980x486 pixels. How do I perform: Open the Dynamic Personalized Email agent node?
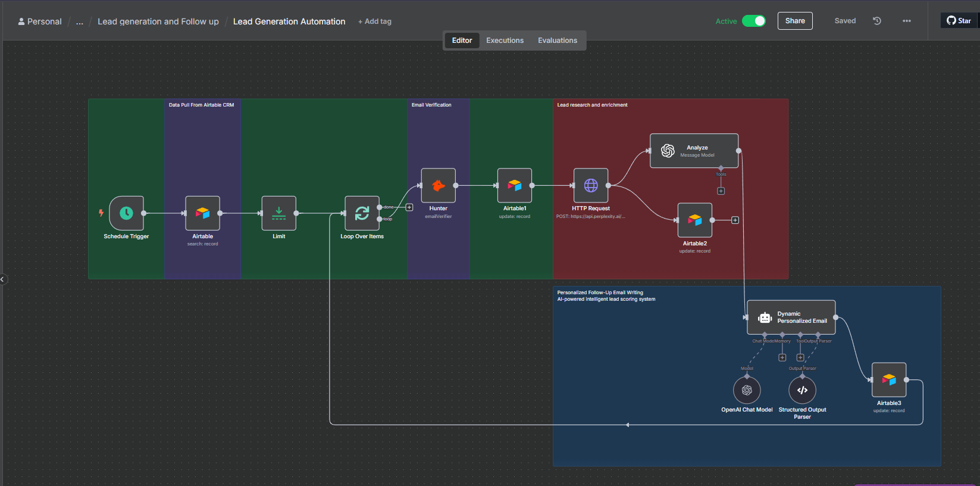[x=791, y=317]
